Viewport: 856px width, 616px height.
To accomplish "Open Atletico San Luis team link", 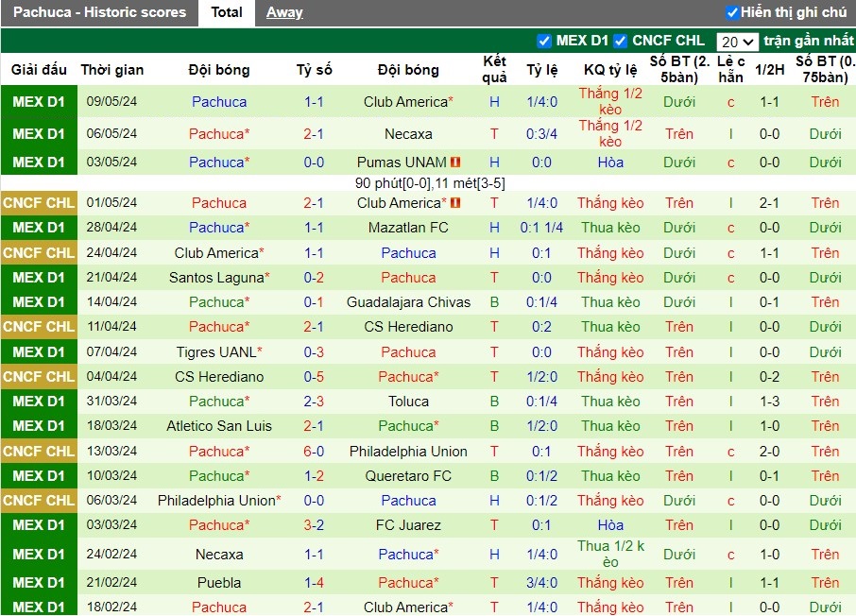I will pos(219,426).
